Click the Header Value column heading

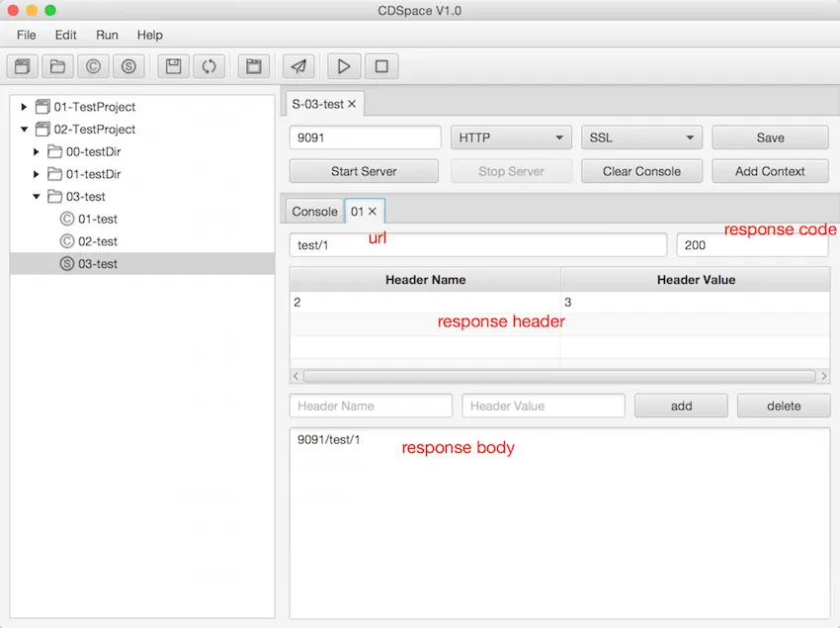pos(696,280)
